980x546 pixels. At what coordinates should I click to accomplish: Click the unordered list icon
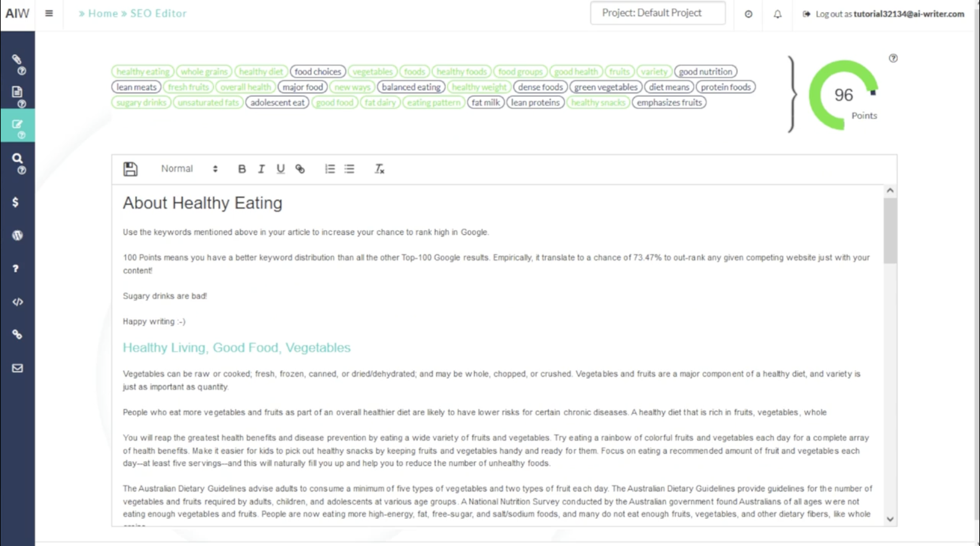point(349,169)
